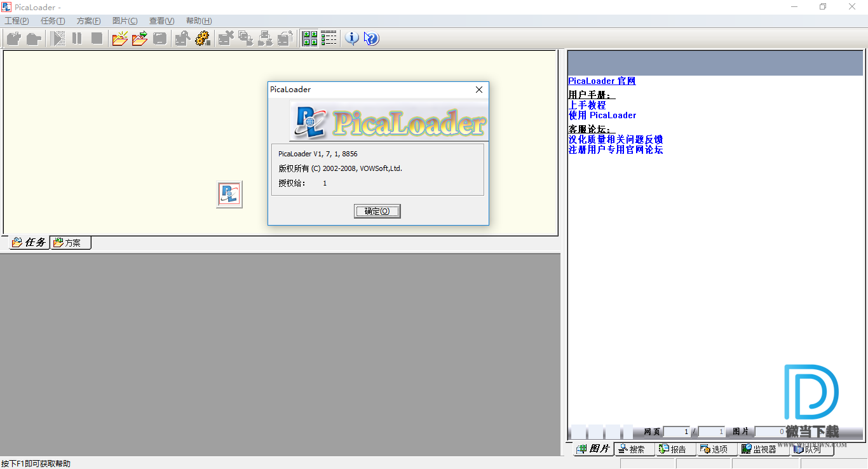The width and height of the screenshot is (868, 469).
Task: Click the 客服论坛 heading
Action: pos(592,129)
